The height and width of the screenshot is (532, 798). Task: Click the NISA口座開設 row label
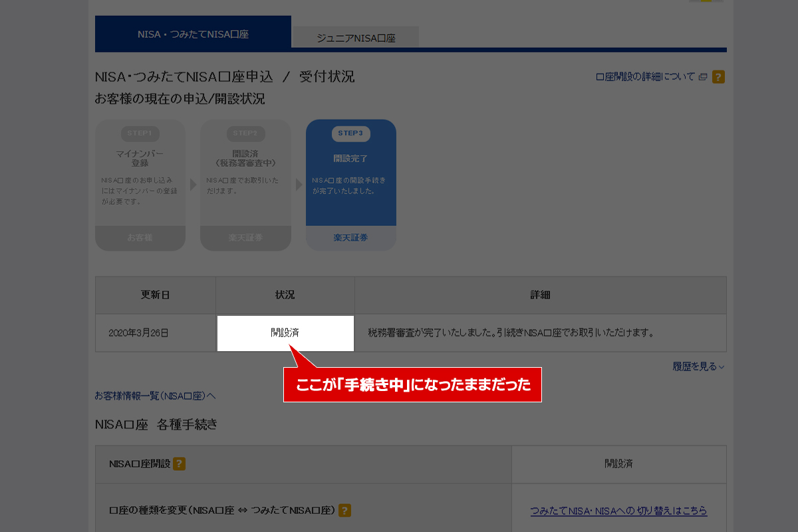pos(140,464)
